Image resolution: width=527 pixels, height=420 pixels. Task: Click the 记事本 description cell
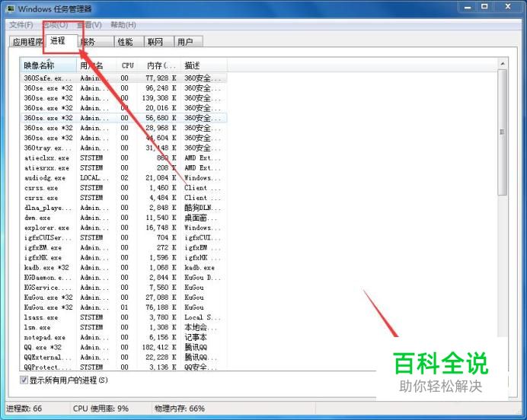[196, 337]
